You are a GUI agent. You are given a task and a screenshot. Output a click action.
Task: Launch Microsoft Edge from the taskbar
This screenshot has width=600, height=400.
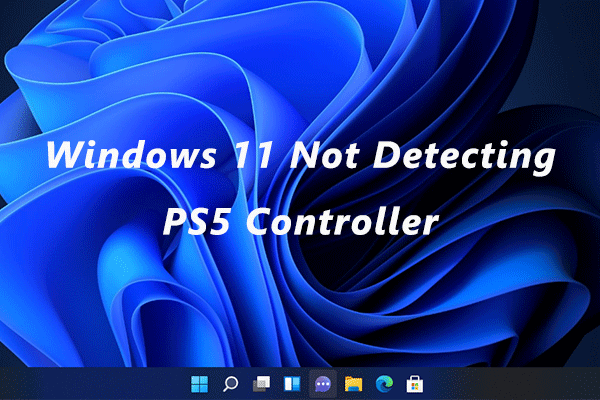click(x=384, y=384)
